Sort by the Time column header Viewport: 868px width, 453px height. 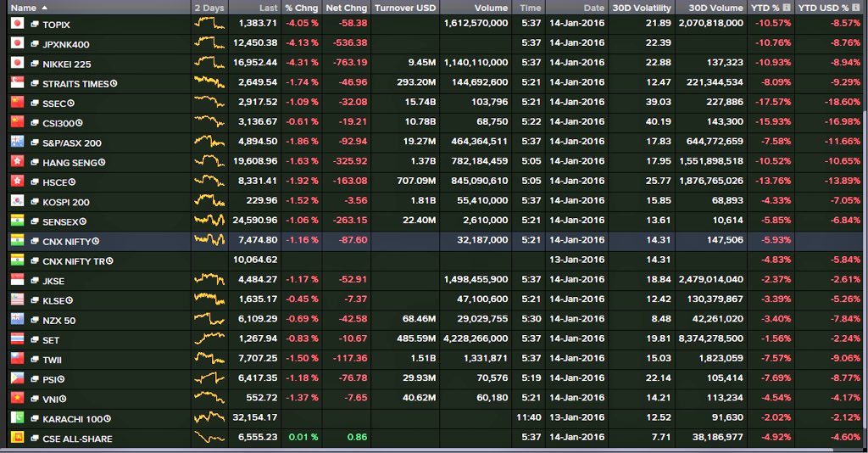pos(531,8)
